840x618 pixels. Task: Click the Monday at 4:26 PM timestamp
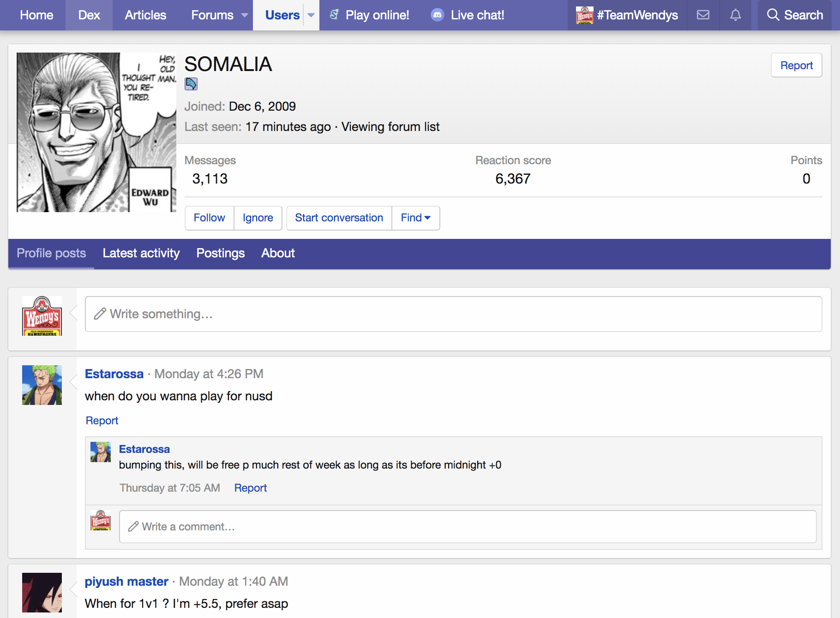[209, 374]
